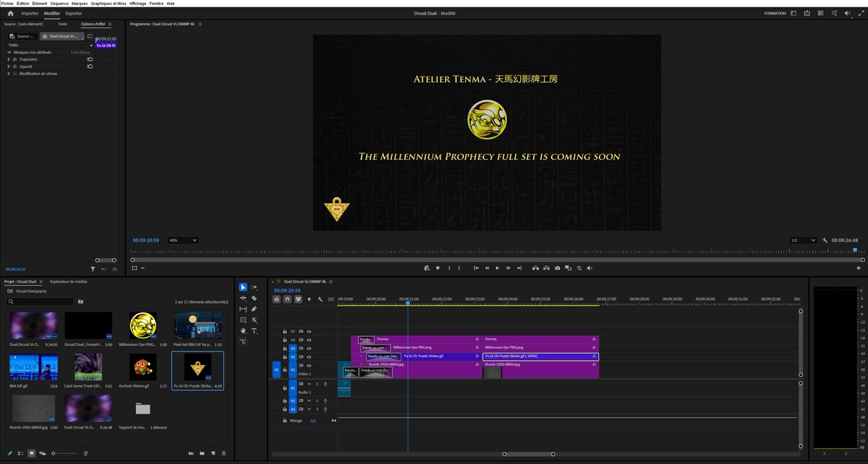Toggle V3 track visibility eye
This screenshot has height=464, width=868.
pos(309,348)
